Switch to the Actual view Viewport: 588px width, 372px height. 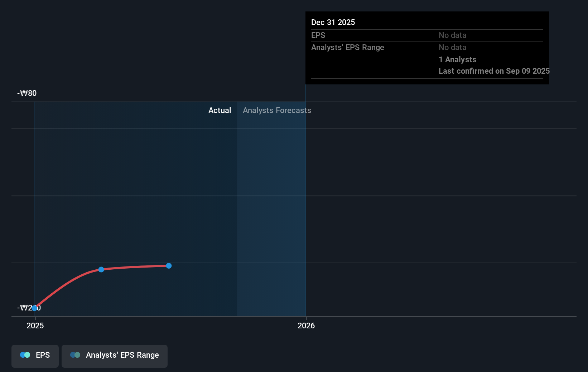pos(220,111)
